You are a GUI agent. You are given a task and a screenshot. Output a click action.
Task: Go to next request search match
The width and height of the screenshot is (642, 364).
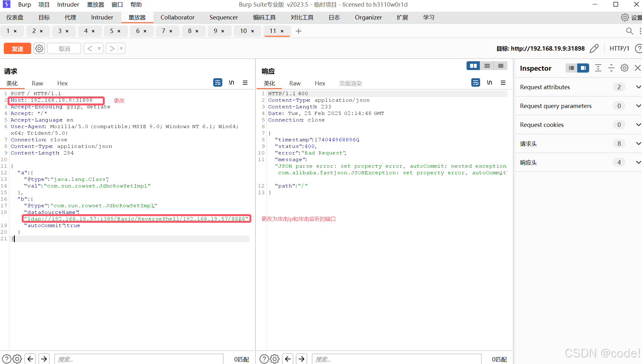tap(44, 359)
